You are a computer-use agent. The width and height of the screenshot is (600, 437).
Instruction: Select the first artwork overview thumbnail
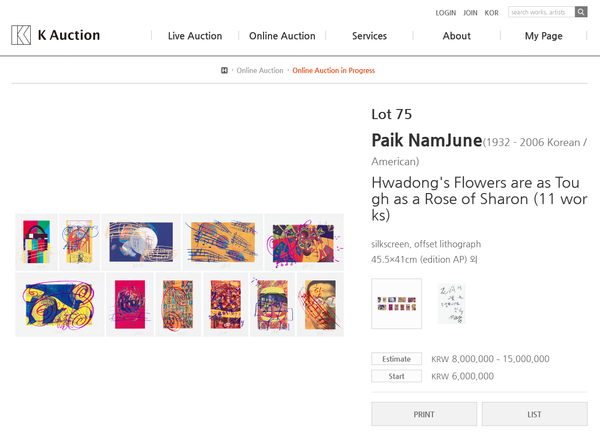click(396, 303)
